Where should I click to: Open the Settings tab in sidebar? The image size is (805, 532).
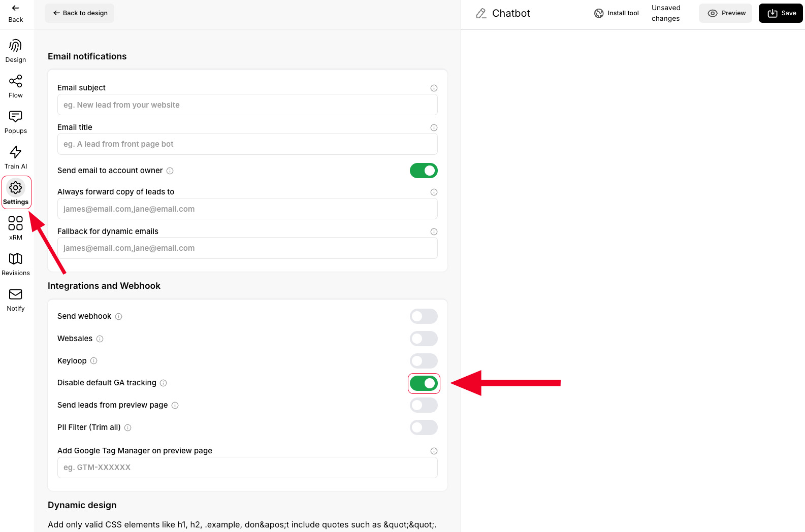(x=16, y=192)
